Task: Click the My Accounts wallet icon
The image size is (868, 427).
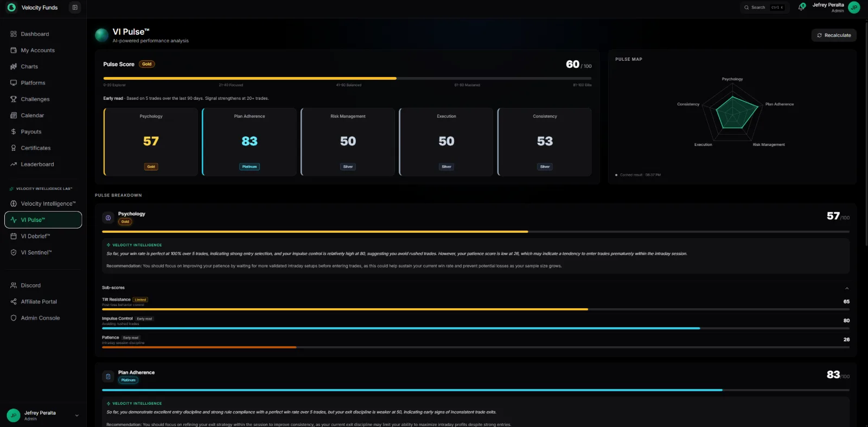Action: (x=14, y=50)
